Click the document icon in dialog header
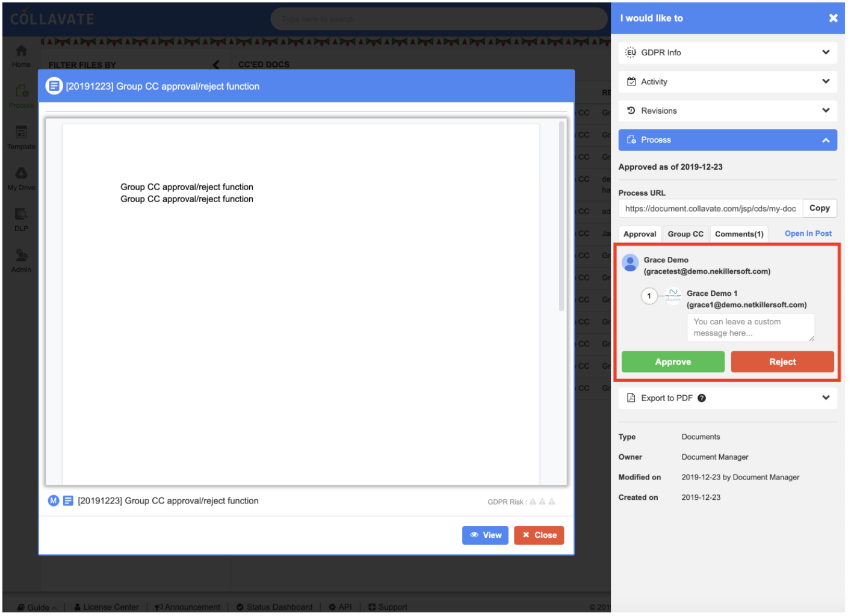 (54, 86)
